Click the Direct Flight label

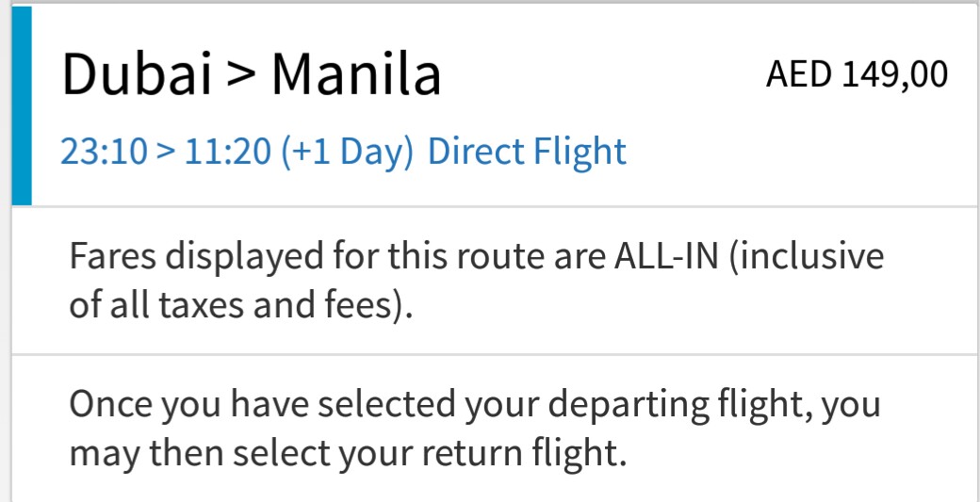527,153
